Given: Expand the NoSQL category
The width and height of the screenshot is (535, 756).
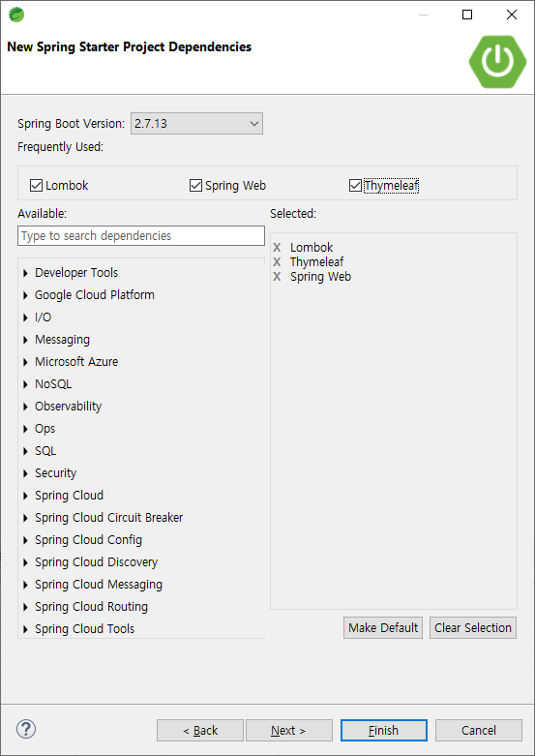Looking at the screenshot, I should tap(25, 384).
